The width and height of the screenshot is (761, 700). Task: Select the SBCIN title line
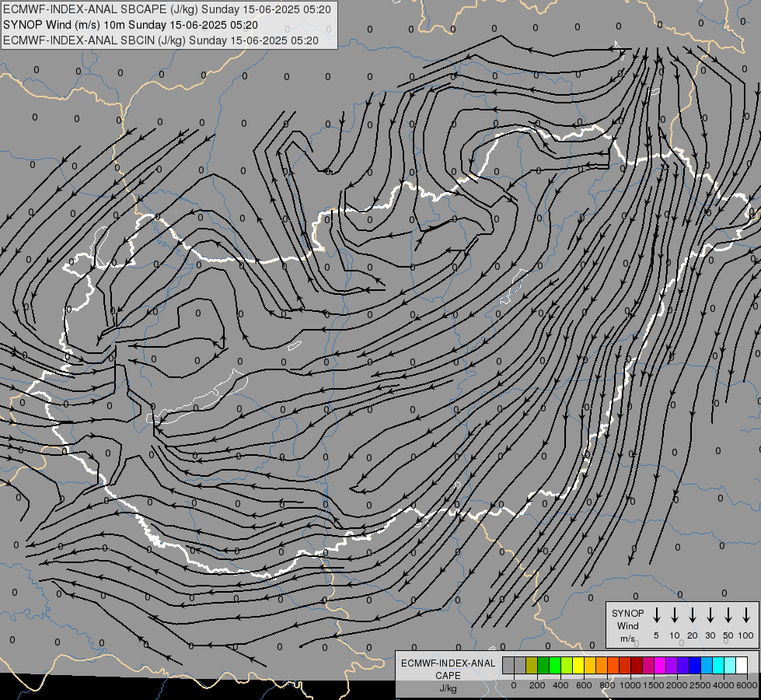pos(161,40)
